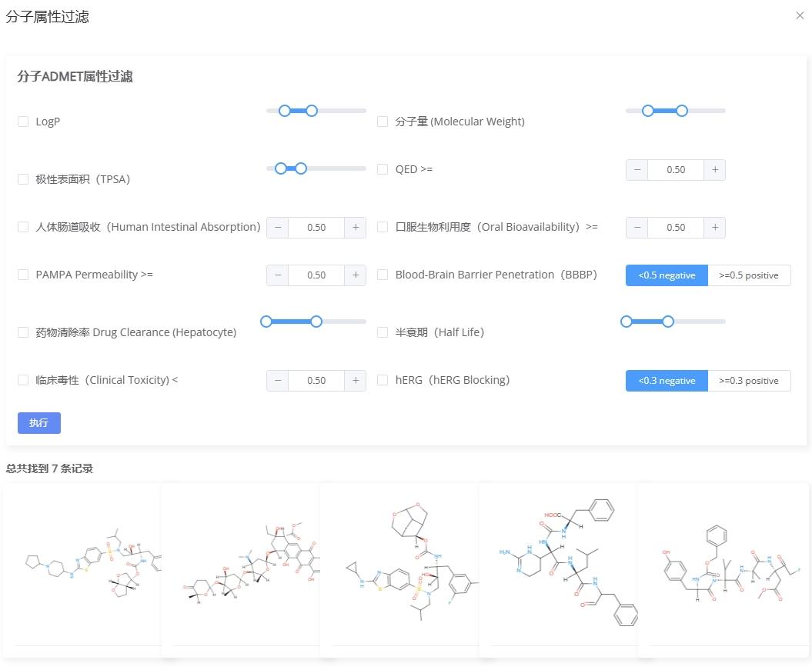Select BBBP >=0.5 positive option
Screen dimensions: 812x670
click(x=748, y=275)
